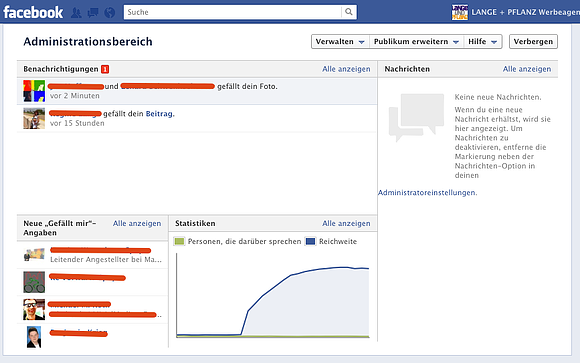Screen dimensions: 580x363
Task: Open suited man avatar in likes list
Action: pyautogui.click(x=34, y=337)
